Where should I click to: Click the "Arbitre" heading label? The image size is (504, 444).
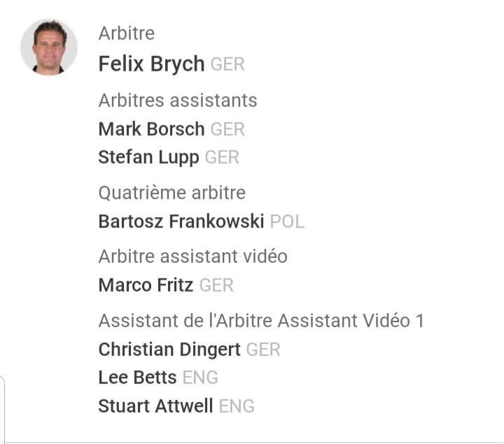(x=126, y=33)
